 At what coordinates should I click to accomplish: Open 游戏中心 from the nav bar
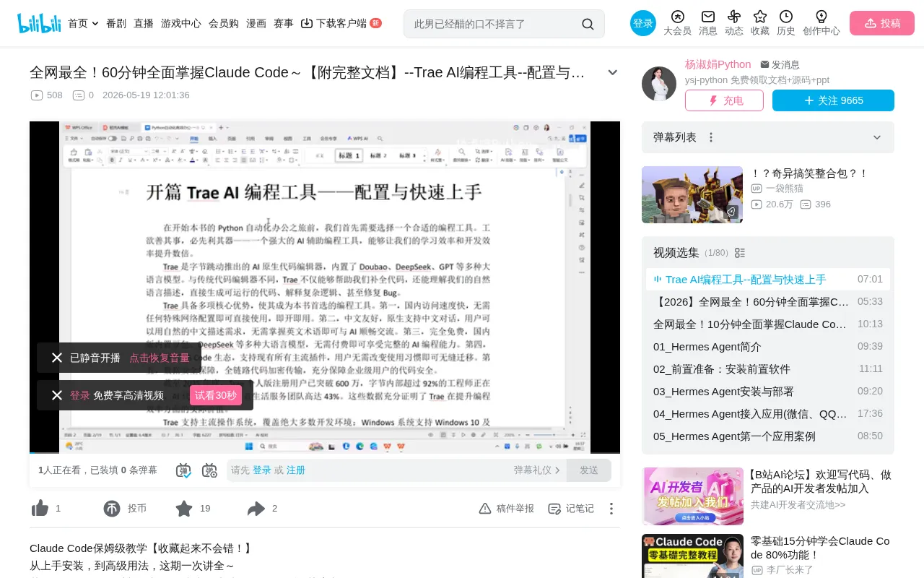pyautogui.click(x=181, y=23)
